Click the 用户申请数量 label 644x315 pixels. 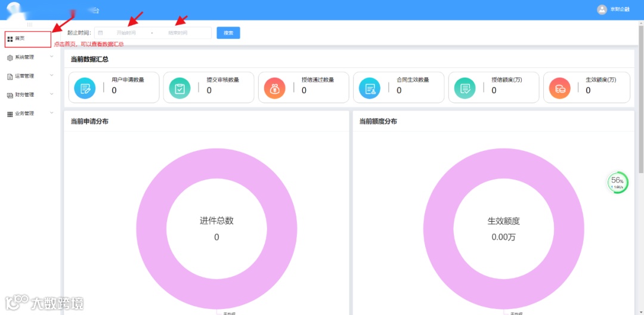[x=128, y=80]
